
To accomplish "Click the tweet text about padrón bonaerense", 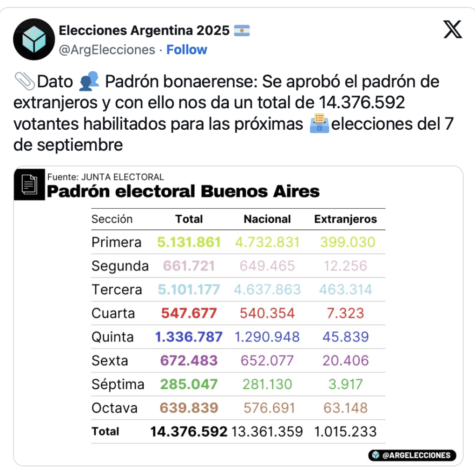I will click(x=234, y=112).
